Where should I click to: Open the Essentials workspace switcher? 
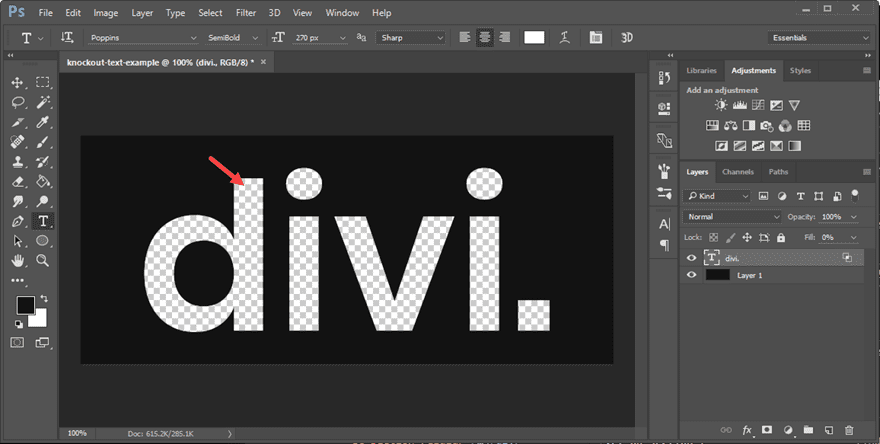(818, 38)
